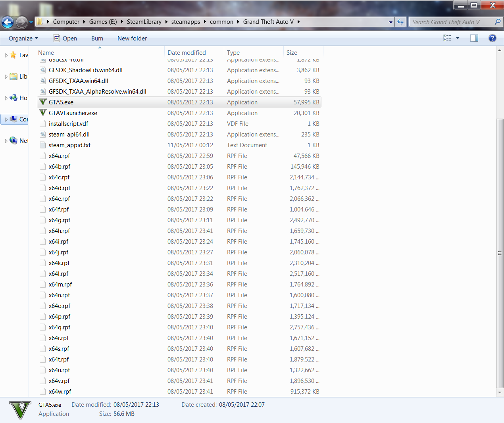Select the Games (E:) breadcrumb segment
The height and width of the screenshot is (423, 504).
103,22
